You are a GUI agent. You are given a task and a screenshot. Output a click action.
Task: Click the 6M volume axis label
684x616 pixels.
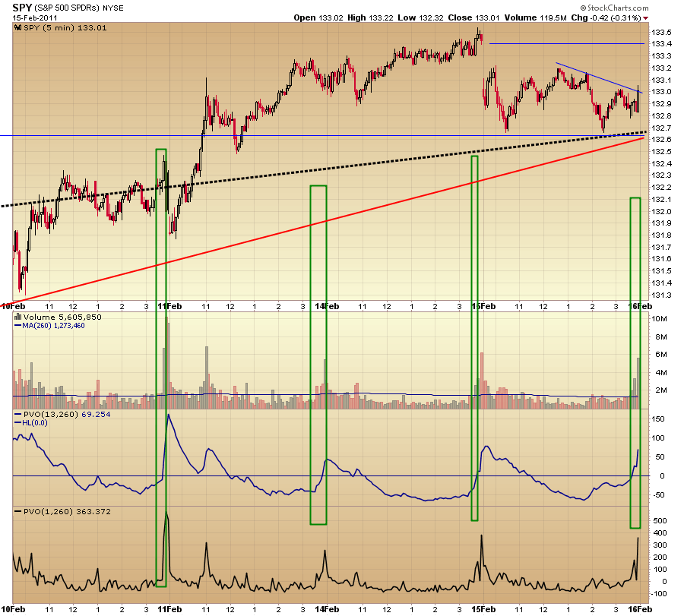pyautogui.click(x=661, y=355)
